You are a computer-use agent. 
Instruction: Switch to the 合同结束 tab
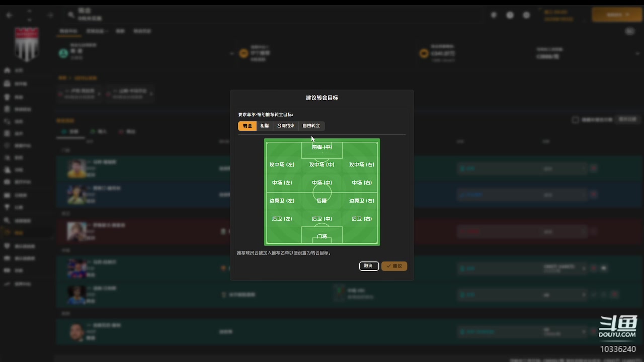(x=286, y=126)
